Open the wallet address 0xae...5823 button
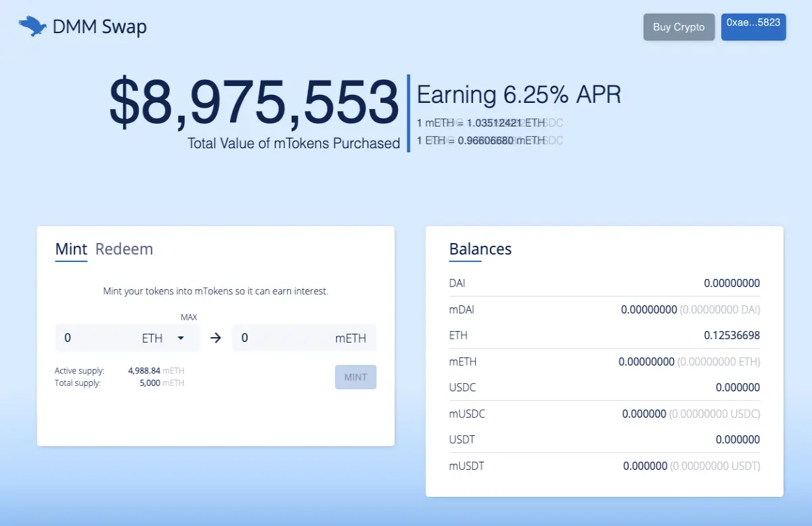Viewport: 812px width, 526px height. point(753,26)
